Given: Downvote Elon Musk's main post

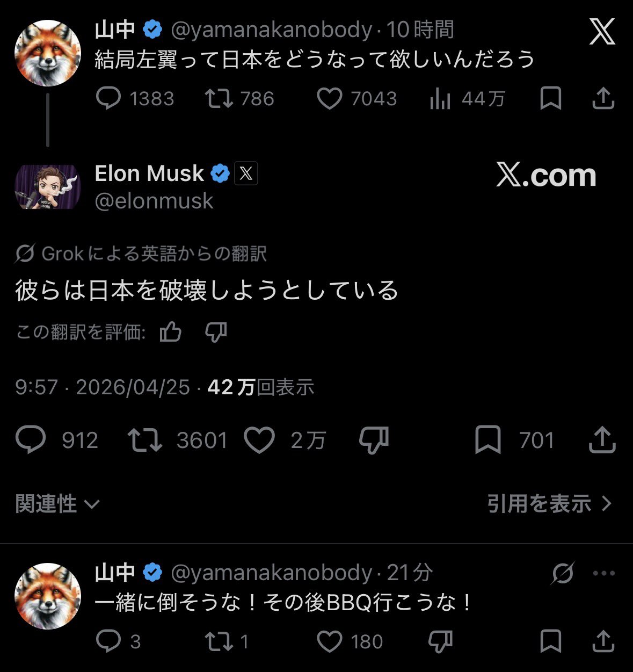Looking at the screenshot, I should (x=374, y=440).
